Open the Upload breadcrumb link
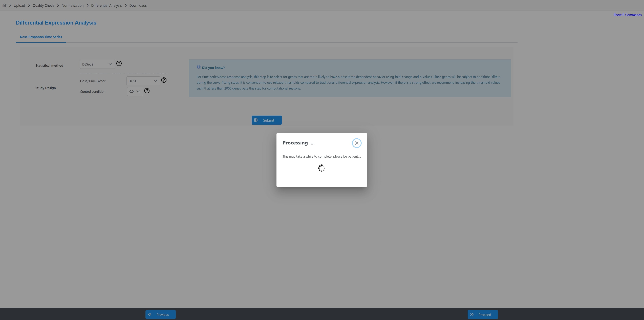Viewport: 644px width, 320px height. 19,6
